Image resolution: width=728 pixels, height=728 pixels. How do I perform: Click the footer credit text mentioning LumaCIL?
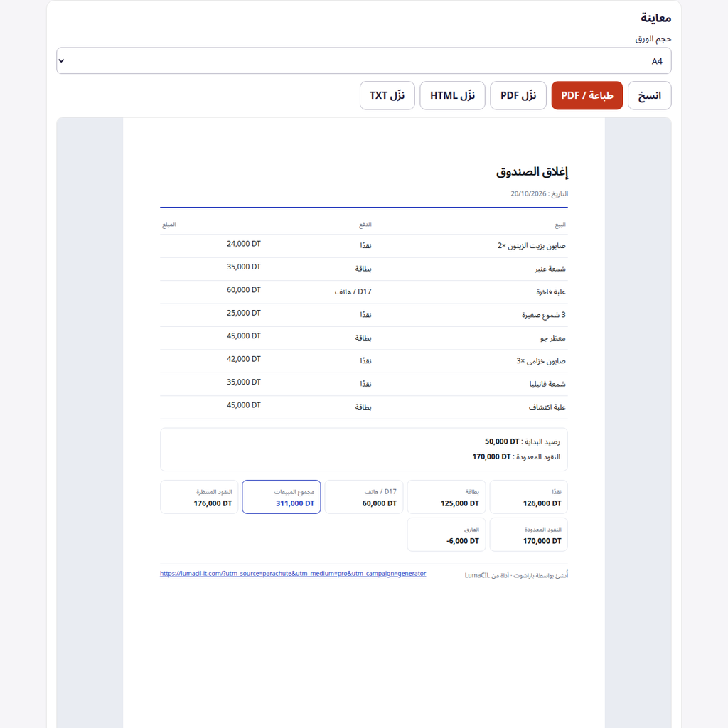516,575
